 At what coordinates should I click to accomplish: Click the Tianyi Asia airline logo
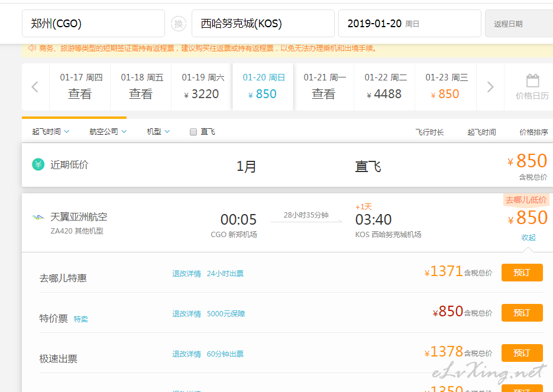coord(38,217)
